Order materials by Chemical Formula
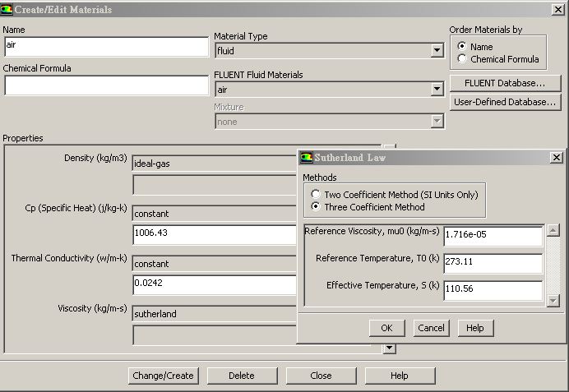The height and width of the screenshot is (392, 569). tap(462, 59)
